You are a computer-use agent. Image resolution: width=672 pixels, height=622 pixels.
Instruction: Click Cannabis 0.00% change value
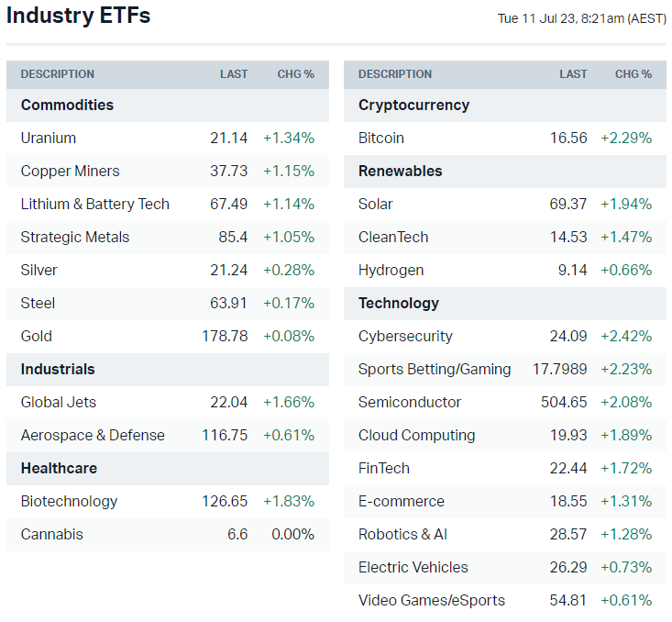[x=292, y=534]
